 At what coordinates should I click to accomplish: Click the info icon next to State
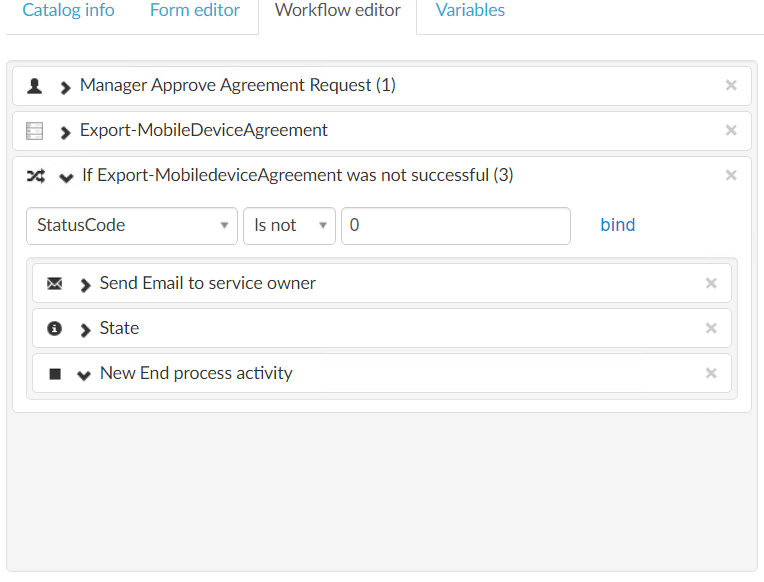pos(55,329)
